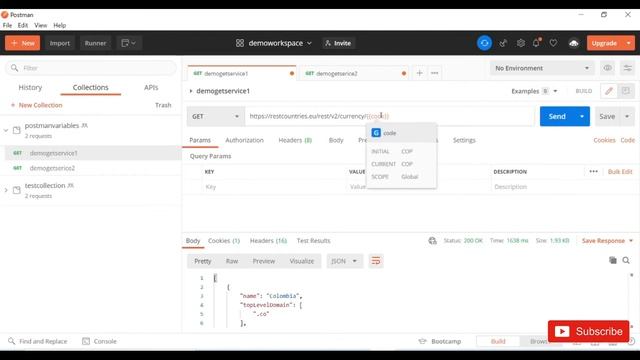
Task: Click the New button
Action: tap(23, 43)
